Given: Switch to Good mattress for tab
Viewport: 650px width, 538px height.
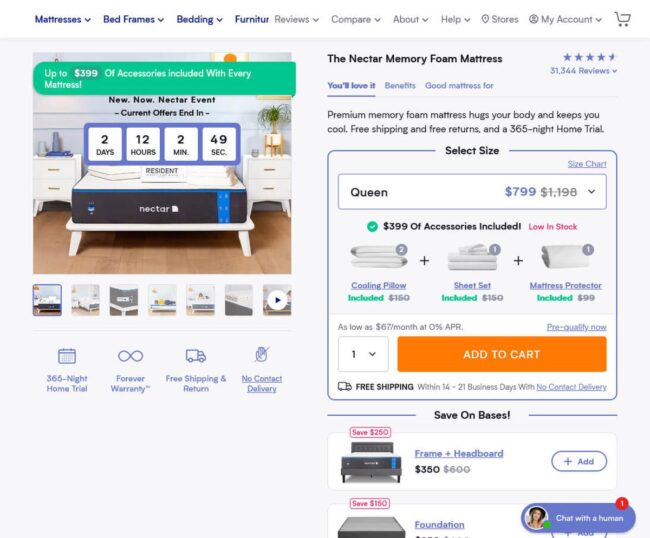Looking at the screenshot, I should 459,85.
